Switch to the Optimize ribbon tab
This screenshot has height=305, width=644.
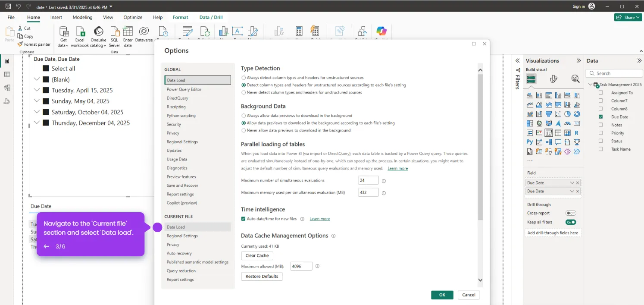pyautogui.click(x=133, y=17)
